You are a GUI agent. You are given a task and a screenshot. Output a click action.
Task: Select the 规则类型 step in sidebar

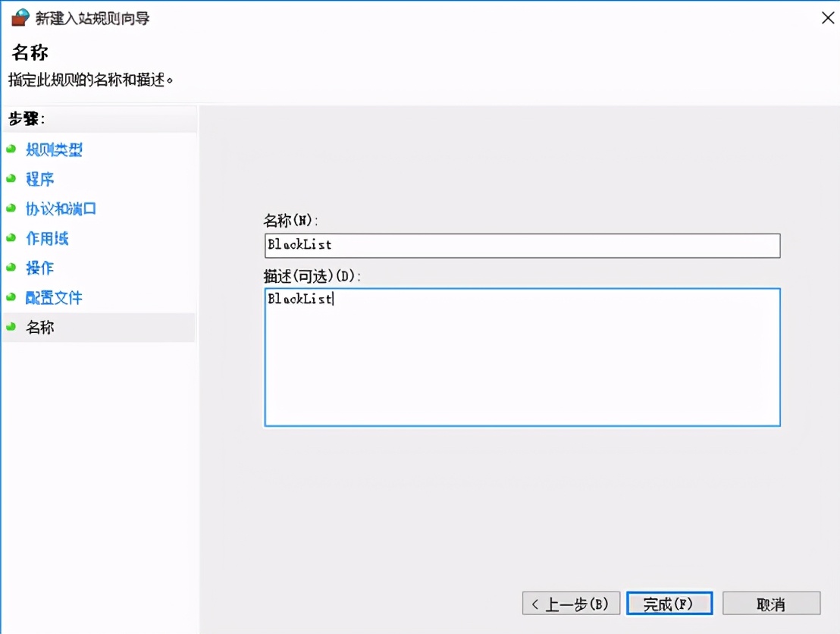click(53, 149)
